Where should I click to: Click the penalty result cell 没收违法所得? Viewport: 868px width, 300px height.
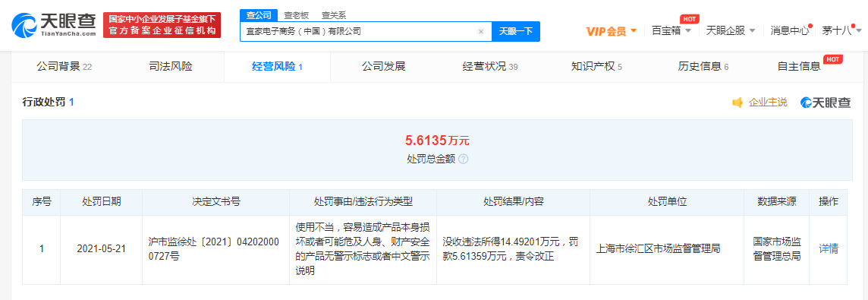coord(513,250)
